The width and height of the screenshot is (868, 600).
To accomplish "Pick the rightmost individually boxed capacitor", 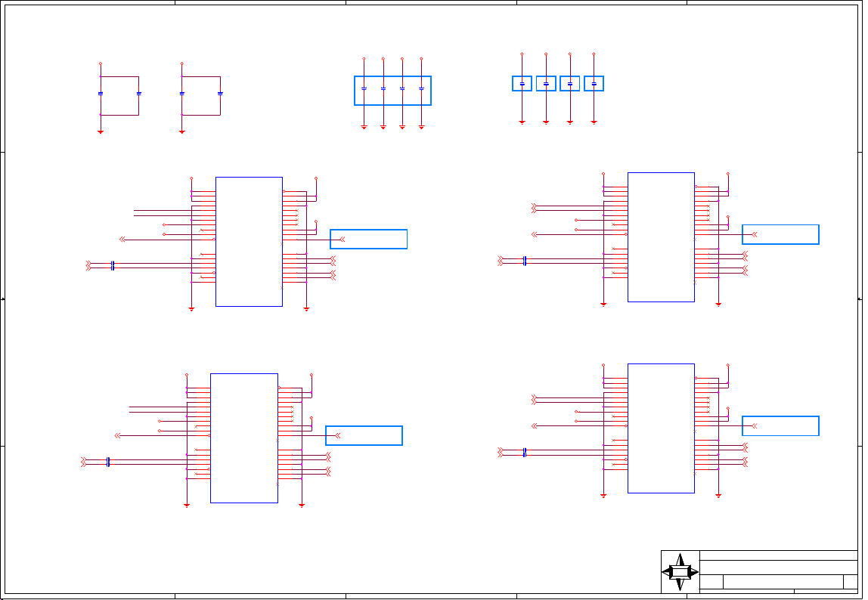I will (x=594, y=84).
